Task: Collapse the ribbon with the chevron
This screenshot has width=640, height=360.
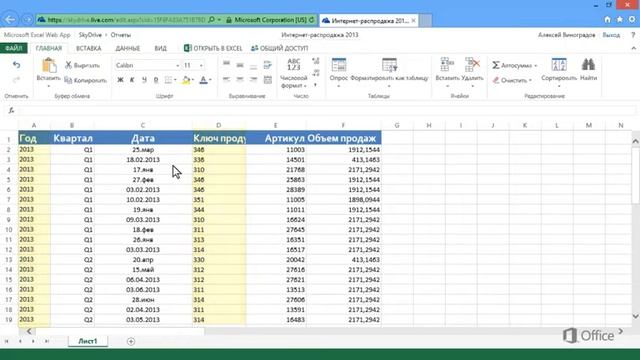Action: tap(633, 48)
